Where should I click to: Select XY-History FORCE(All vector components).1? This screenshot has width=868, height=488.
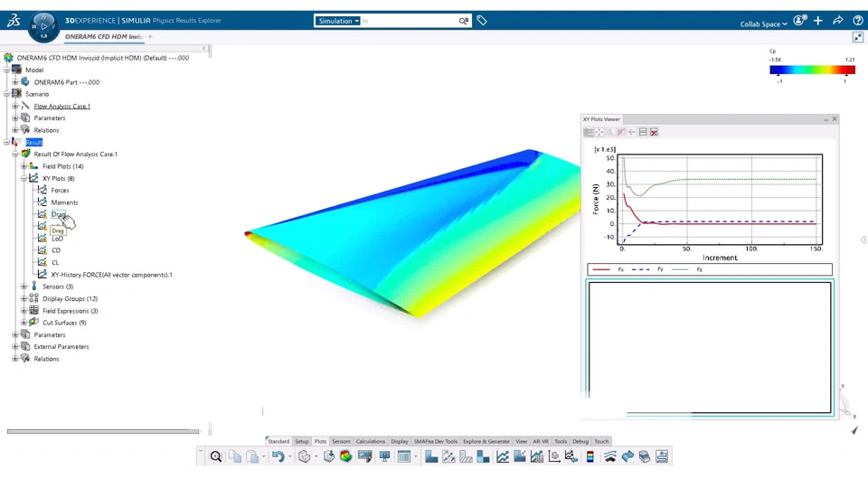(112, 275)
